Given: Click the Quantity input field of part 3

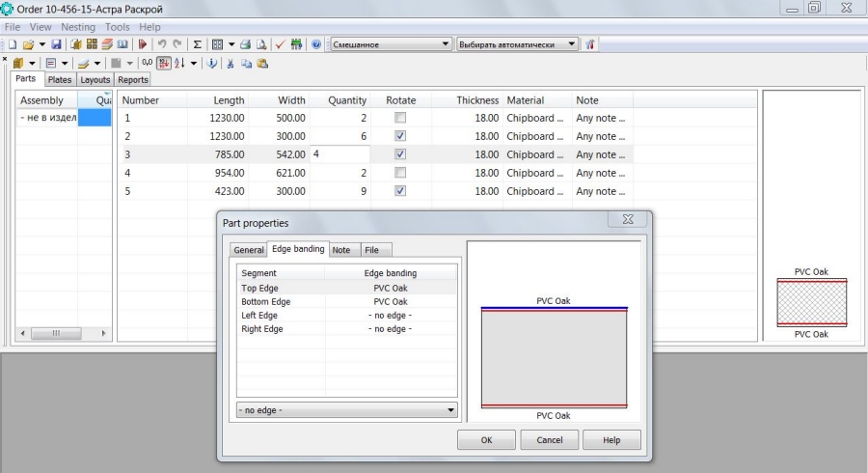Looking at the screenshot, I should [339, 154].
